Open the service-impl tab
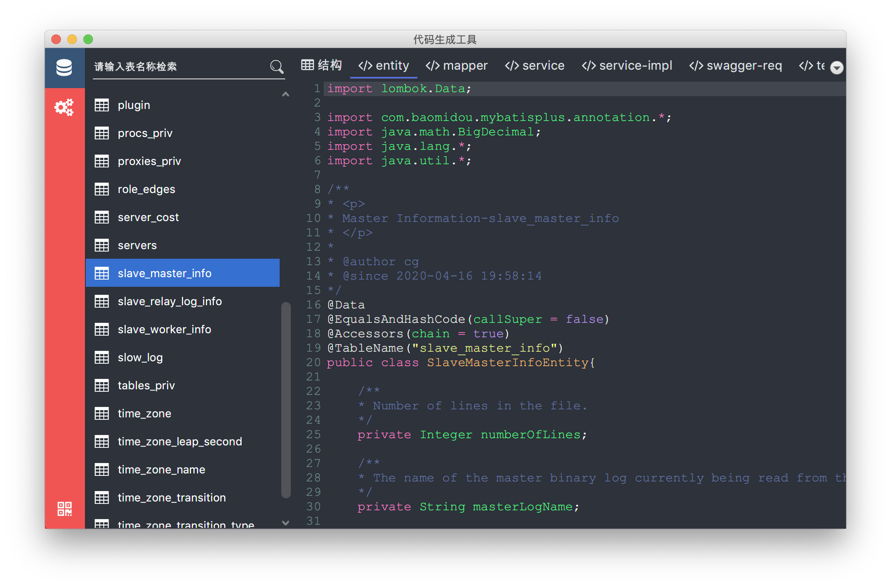 coord(627,66)
